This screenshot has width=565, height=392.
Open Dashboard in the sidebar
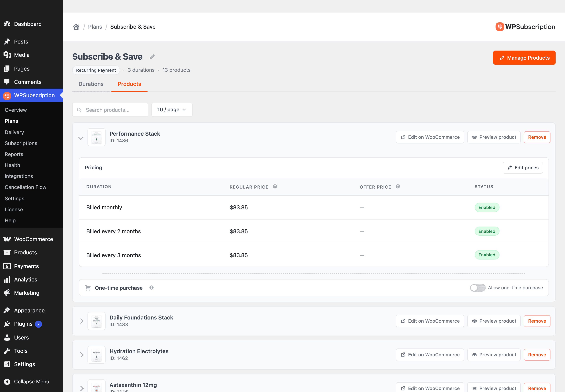coord(31,24)
